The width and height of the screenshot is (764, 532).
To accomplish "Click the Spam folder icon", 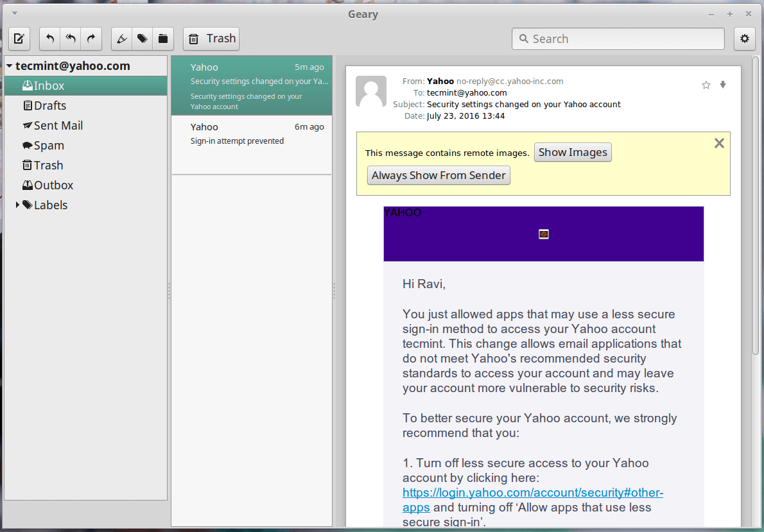I will (x=27, y=146).
